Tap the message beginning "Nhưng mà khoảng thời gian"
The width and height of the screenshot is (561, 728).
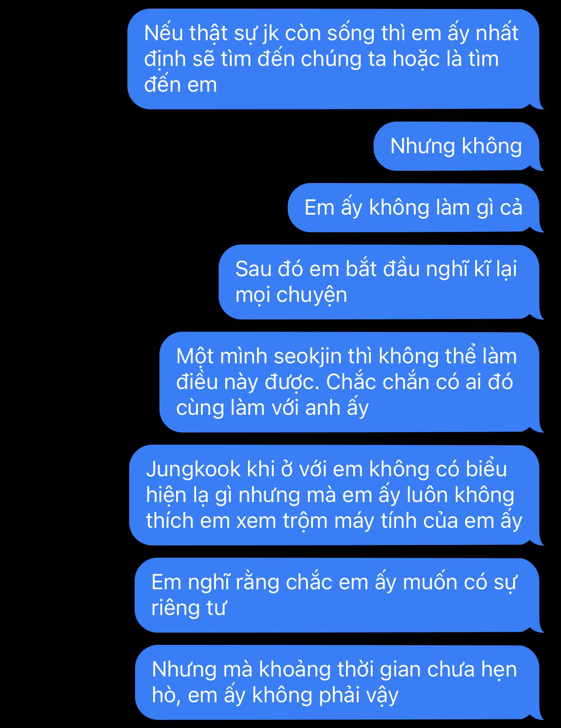click(339, 682)
